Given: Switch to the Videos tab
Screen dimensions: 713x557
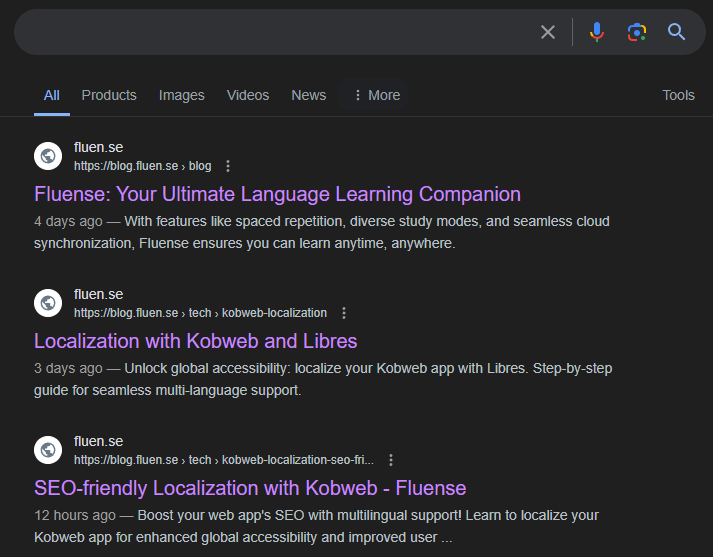Looking at the screenshot, I should point(248,95).
